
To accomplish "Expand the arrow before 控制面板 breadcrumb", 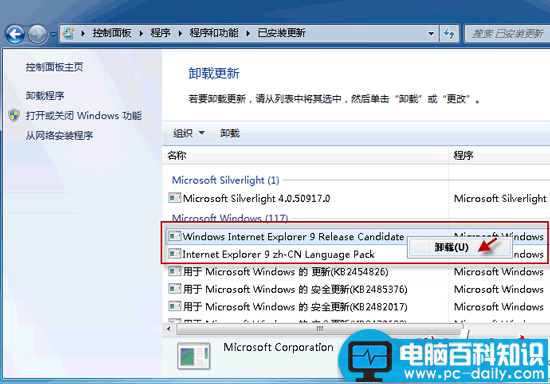I will tap(83, 33).
